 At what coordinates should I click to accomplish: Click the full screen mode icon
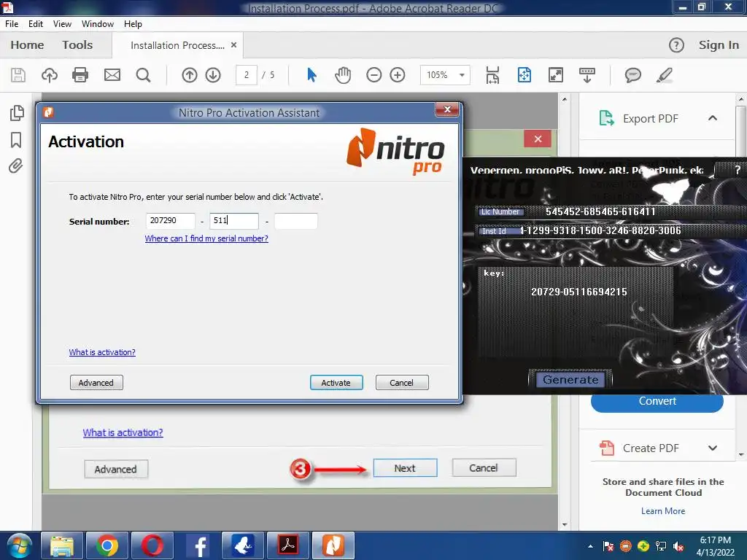click(555, 75)
